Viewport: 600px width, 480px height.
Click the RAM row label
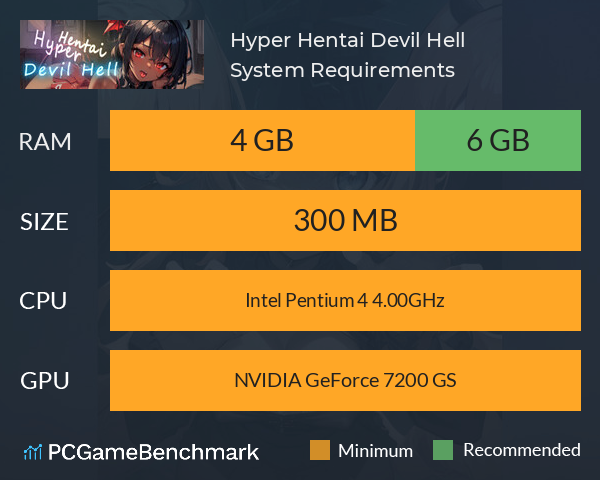(x=45, y=142)
